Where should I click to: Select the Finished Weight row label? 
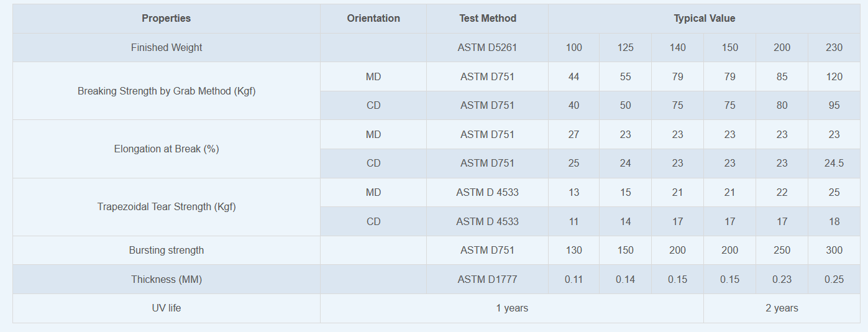(166, 48)
